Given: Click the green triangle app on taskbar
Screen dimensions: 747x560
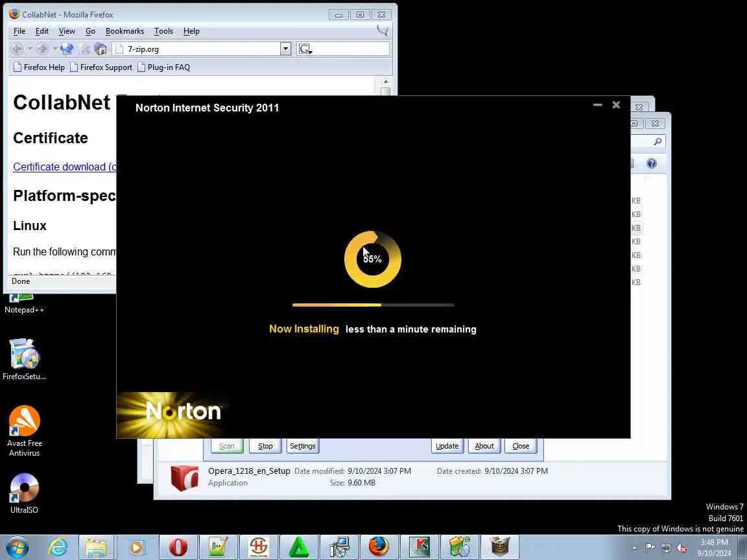Looking at the screenshot, I should coord(298,547).
